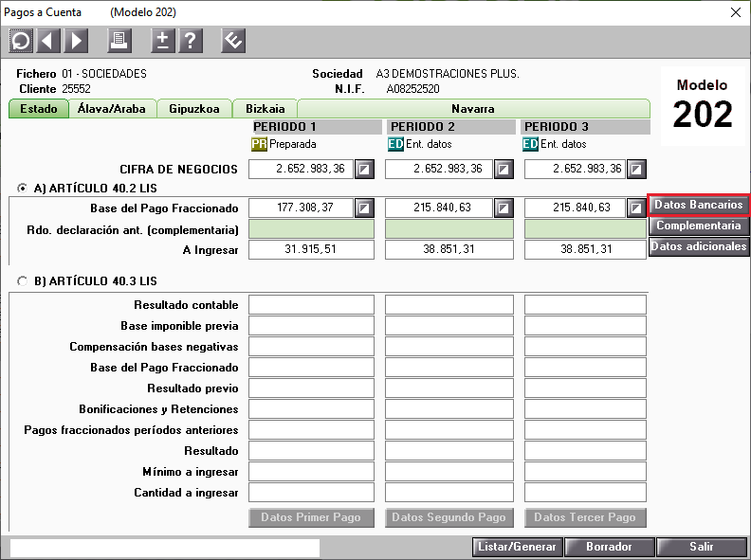This screenshot has width=751, height=560.
Task: Select the B) Artículo 40.3 LIS option
Action: pyautogui.click(x=23, y=281)
